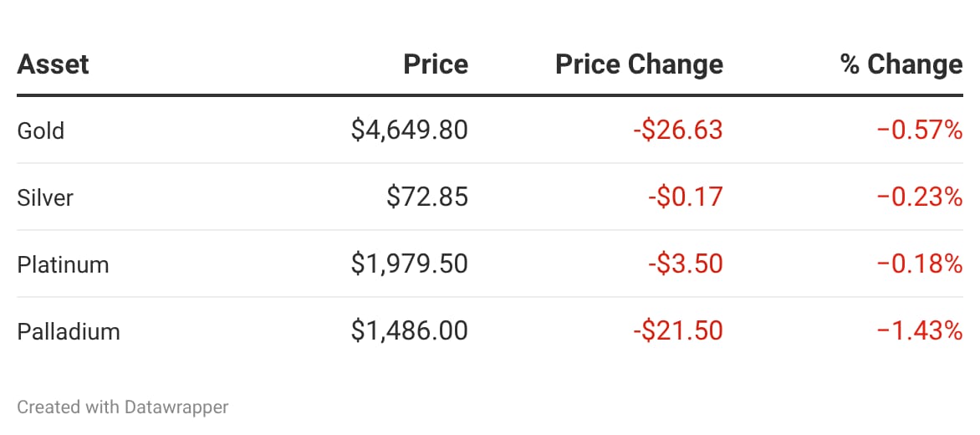The height and width of the screenshot is (435, 980).
Task: Click Palladium price $1,486.00
Action: 409,331
